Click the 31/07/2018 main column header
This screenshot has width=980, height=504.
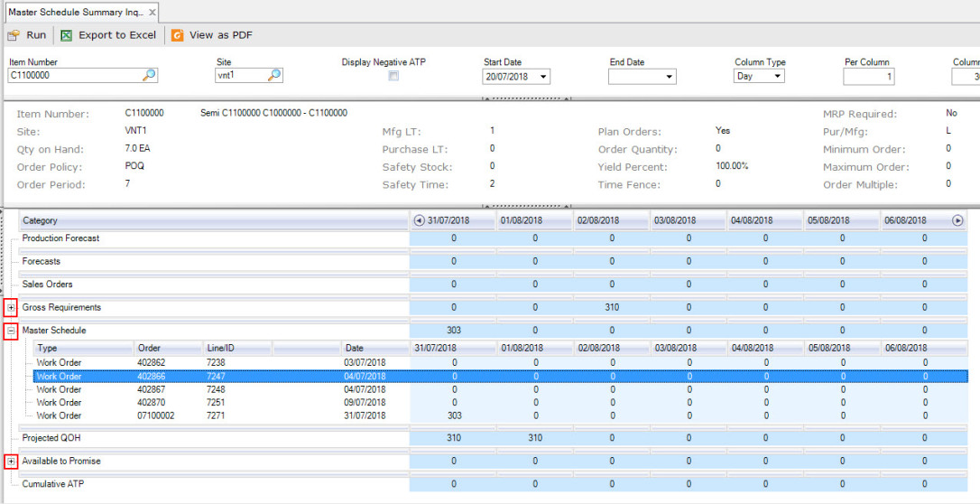(x=453, y=220)
